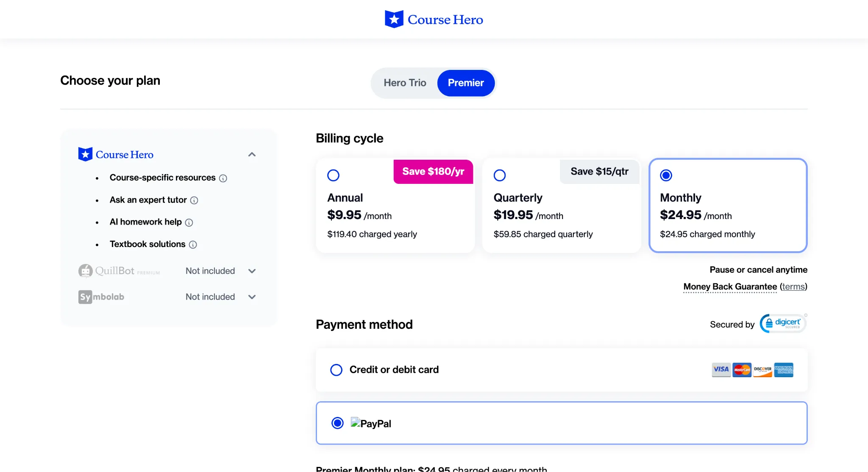Open the Money Back Guarantee terms link
Viewport: 868px width, 472px height.
click(793, 287)
